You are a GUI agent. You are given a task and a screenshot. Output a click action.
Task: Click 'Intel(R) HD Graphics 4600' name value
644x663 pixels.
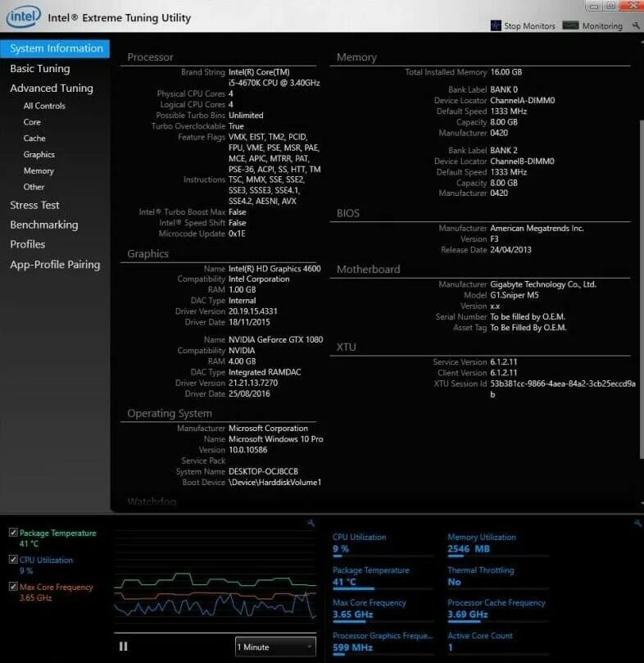(274, 269)
